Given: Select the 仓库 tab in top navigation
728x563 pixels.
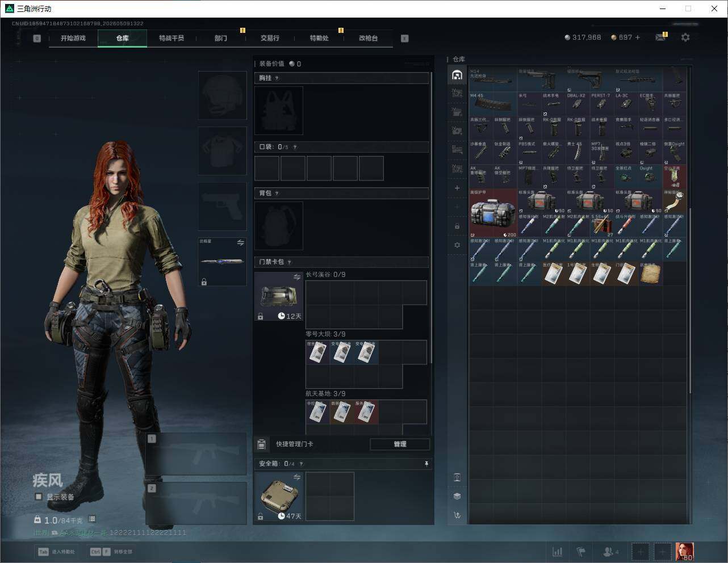Looking at the screenshot, I should point(123,38).
